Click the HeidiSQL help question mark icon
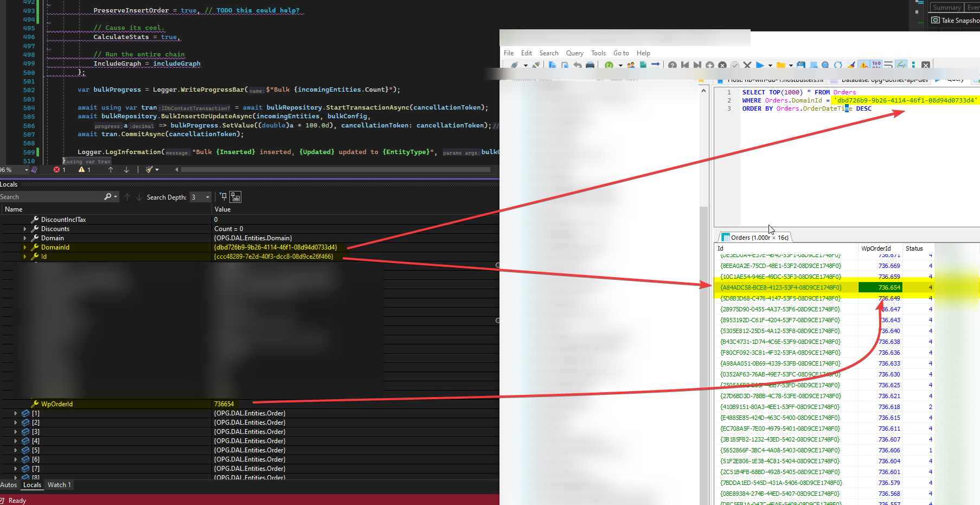Image resolution: width=980 pixels, height=505 pixels. click(672, 65)
